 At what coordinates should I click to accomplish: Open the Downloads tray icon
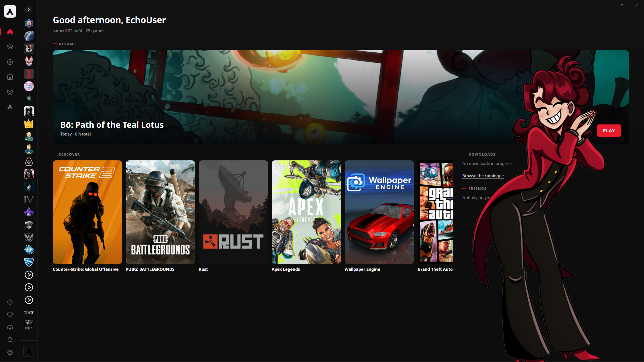tap(10, 77)
